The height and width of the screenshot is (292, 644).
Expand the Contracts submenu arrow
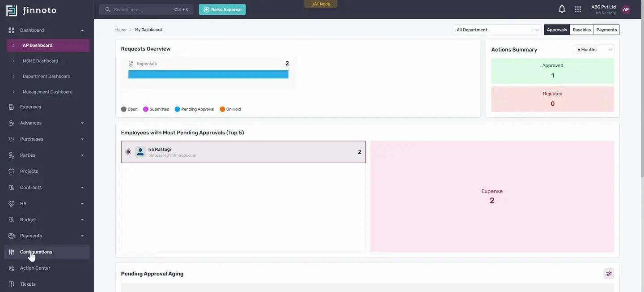(x=82, y=188)
